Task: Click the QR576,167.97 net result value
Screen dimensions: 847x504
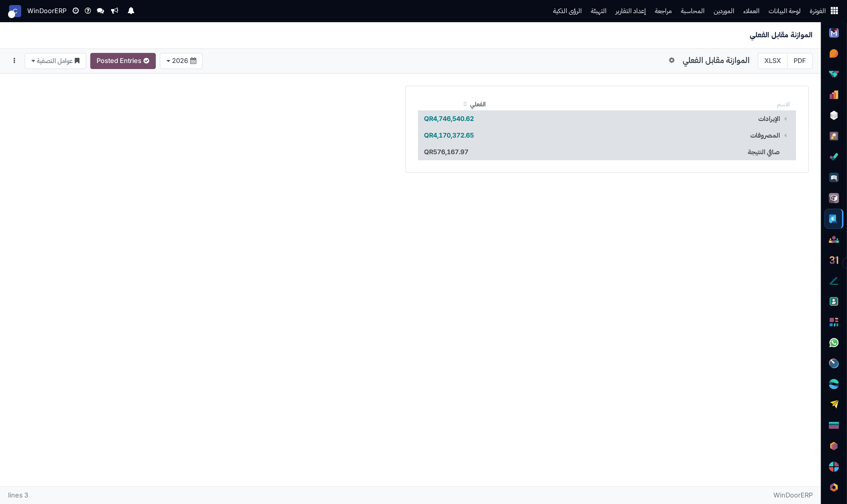Action: tap(446, 152)
